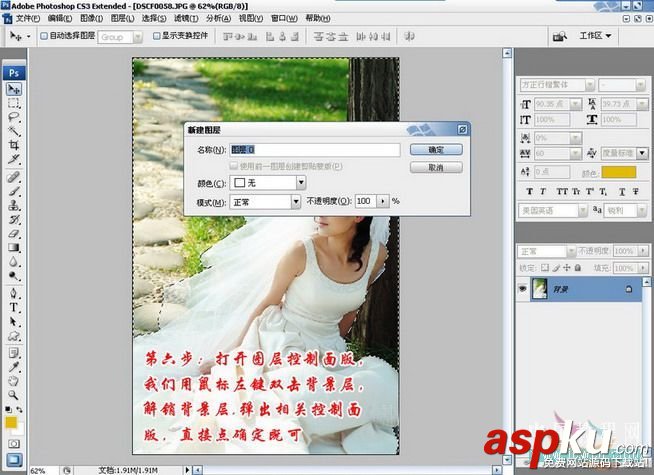Select the Crop tool
654x475 pixels.
pos(14,145)
